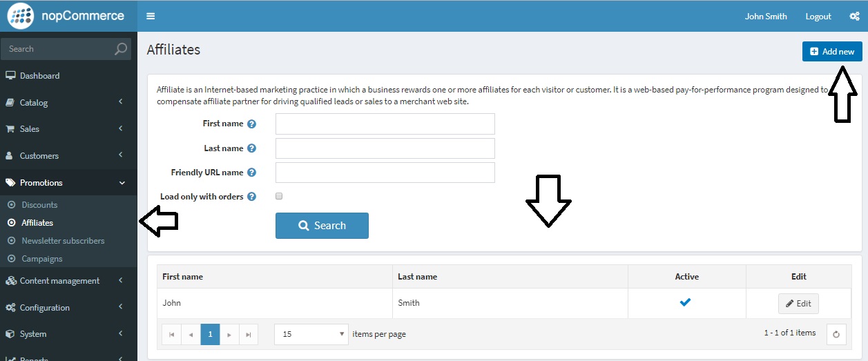Open settings gears icon in top bar

854,17
